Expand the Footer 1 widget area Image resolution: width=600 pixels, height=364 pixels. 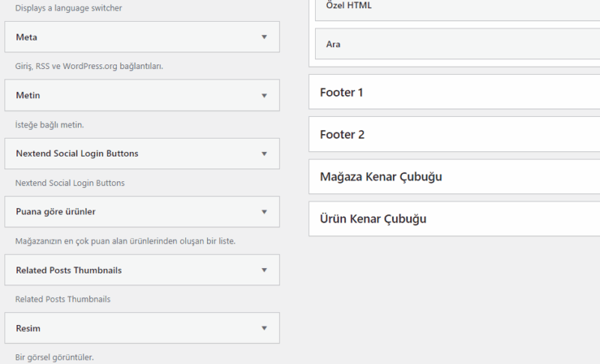341,93
